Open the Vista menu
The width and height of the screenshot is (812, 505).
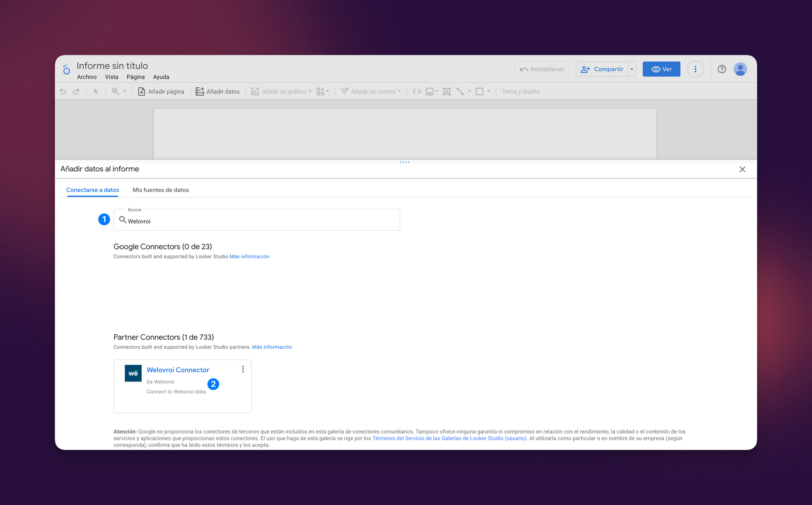pyautogui.click(x=112, y=77)
